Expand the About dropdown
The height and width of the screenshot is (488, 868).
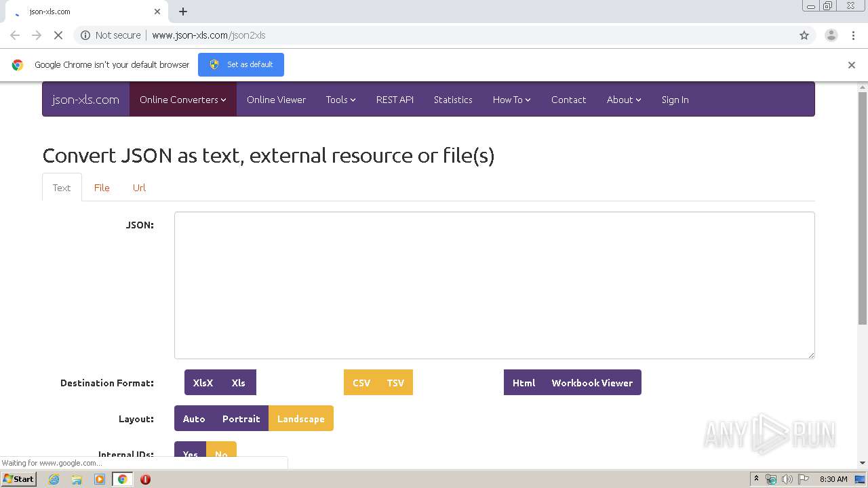[x=624, y=100]
